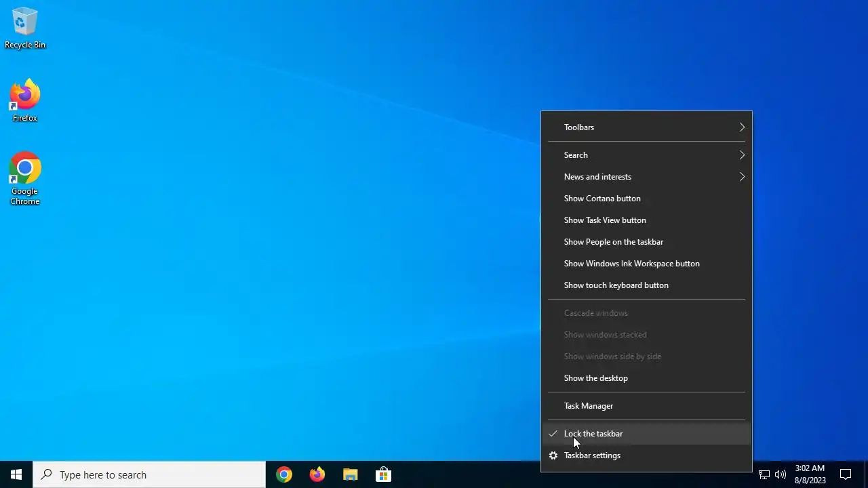The height and width of the screenshot is (488, 868).
Task: Toggle Show Cortana button
Action: (646, 199)
